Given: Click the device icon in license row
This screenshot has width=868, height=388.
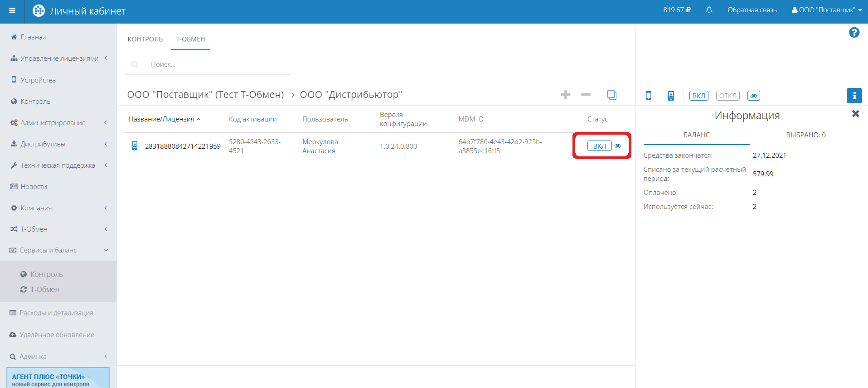Looking at the screenshot, I should point(135,146).
